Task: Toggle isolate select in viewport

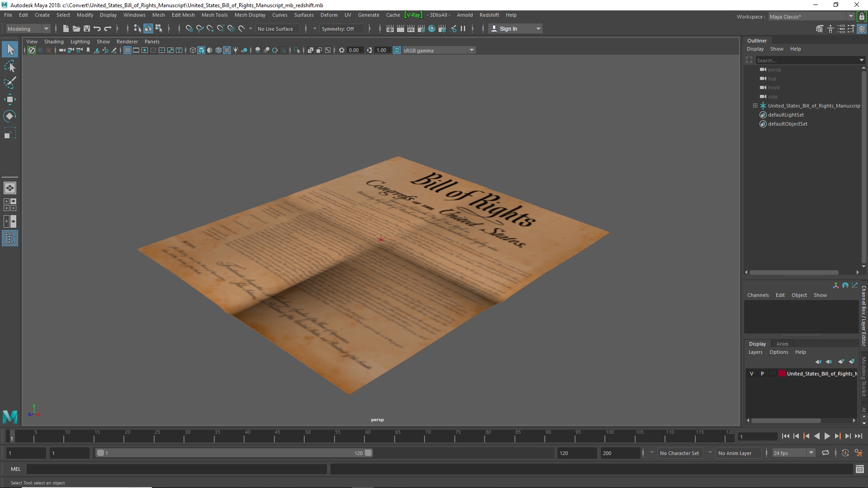Action: coord(297,50)
